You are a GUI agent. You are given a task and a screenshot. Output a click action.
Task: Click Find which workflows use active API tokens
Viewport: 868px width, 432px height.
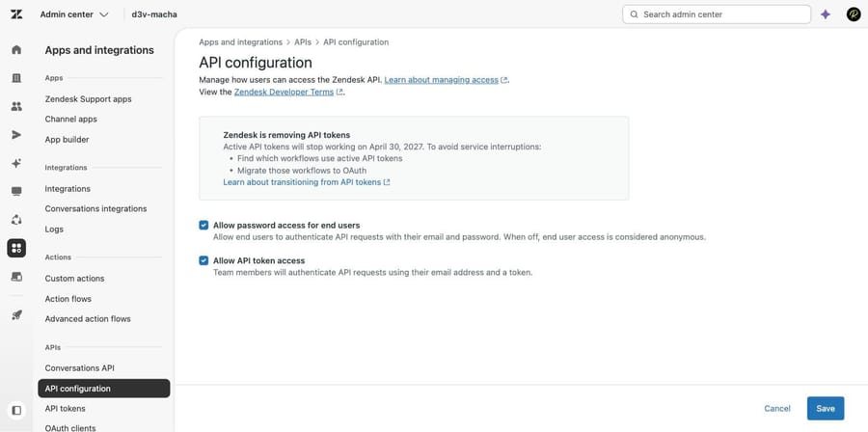(x=320, y=158)
